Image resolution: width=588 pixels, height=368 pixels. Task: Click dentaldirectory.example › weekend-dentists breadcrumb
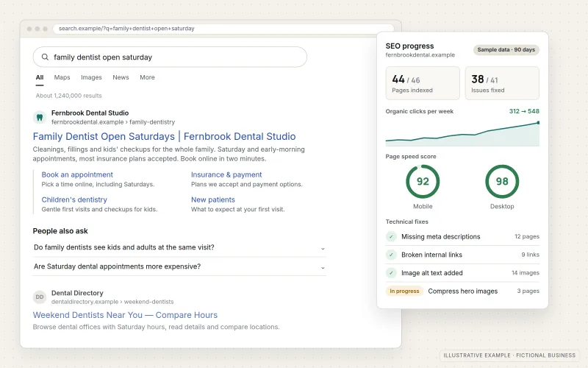[x=112, y=302]
